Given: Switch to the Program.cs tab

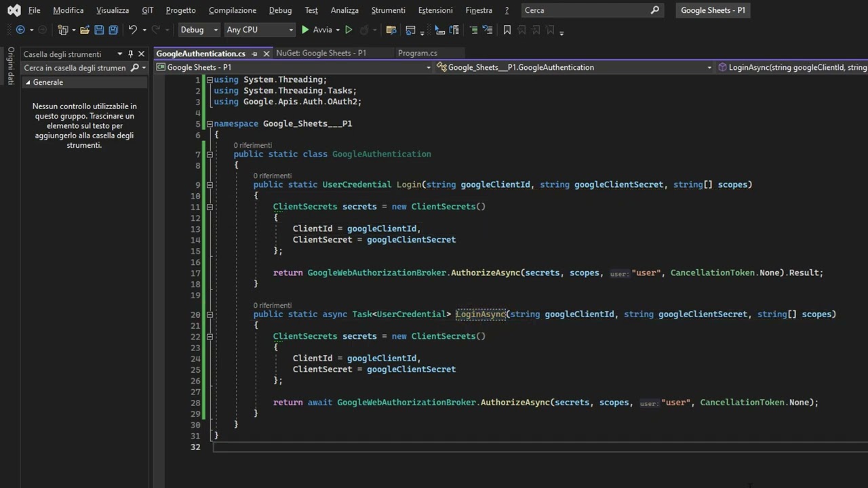Looking at the screenshot, I should tap(418, 53).
